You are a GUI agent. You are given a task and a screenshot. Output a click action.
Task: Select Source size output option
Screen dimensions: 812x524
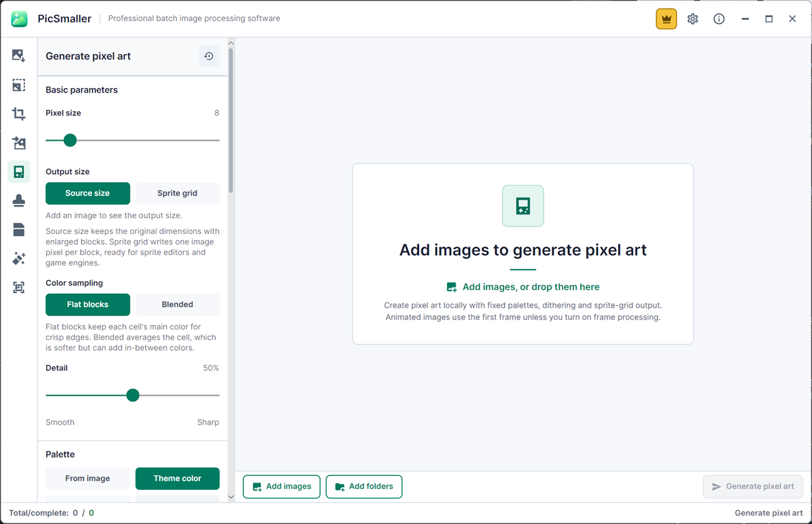(x=87, y=193)
